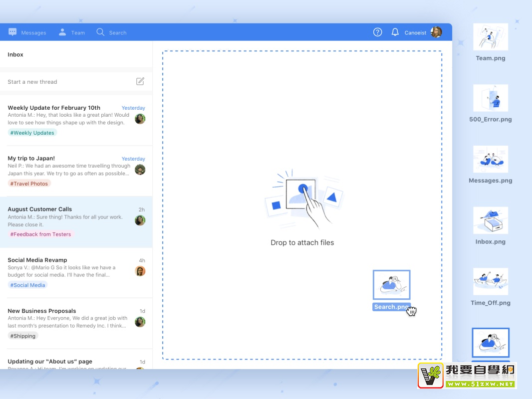Click the notifications bell icon
Viewport: 532px width, 399px height.
(x=395, y=32)
